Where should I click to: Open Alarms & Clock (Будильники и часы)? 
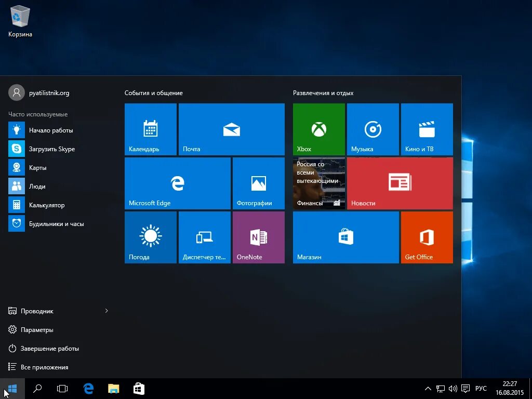[x=58, y=223]
